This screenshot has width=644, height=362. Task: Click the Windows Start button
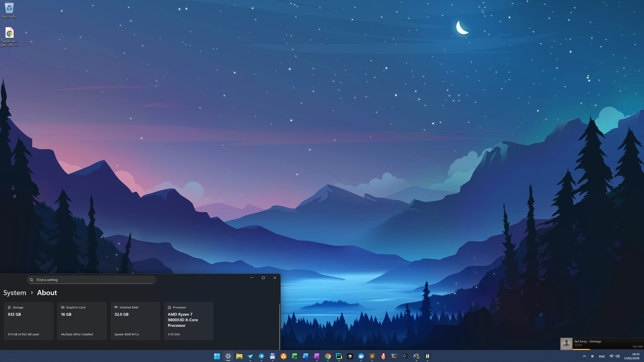[217, 356]
